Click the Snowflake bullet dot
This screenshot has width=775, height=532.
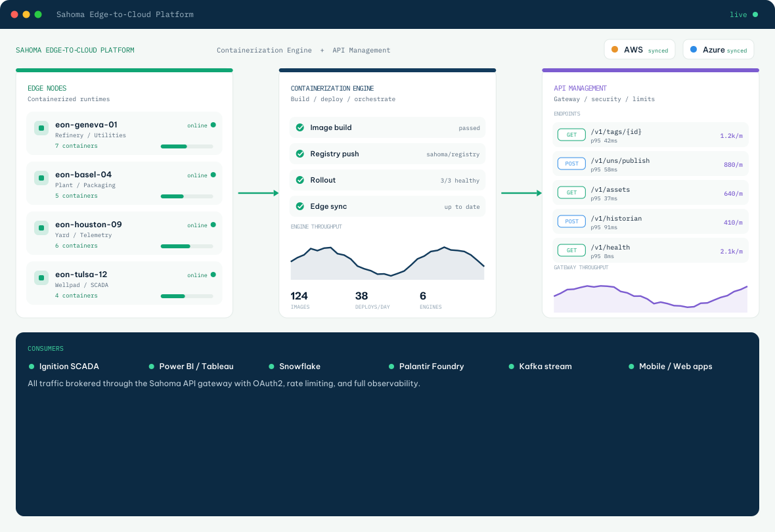pos(271,366)
